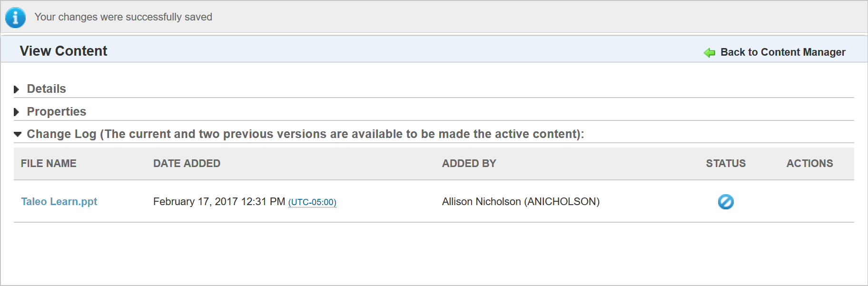Select the DATE ADDED column header
The image size is (868, 286).
187,163
